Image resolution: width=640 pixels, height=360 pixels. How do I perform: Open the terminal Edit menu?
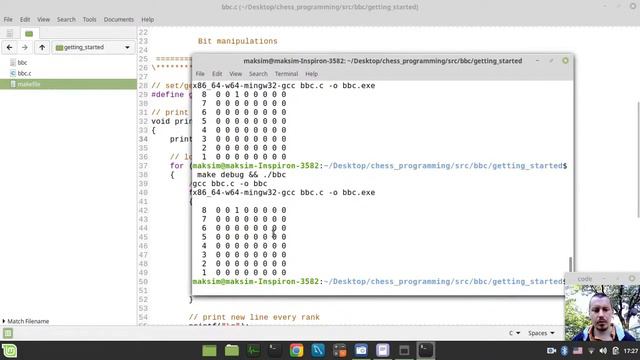point(217,74)
